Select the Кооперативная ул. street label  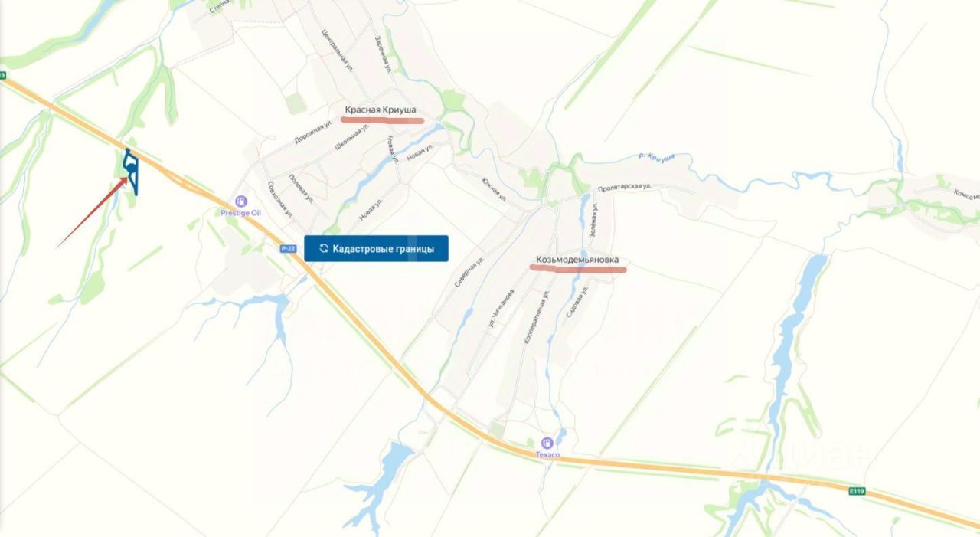537,317
